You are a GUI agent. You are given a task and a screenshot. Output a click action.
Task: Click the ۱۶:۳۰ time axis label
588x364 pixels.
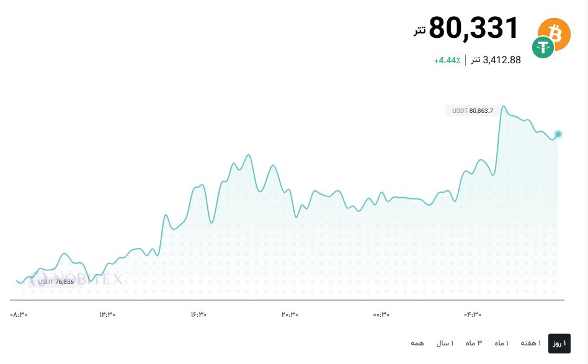(x=198, y=314)
